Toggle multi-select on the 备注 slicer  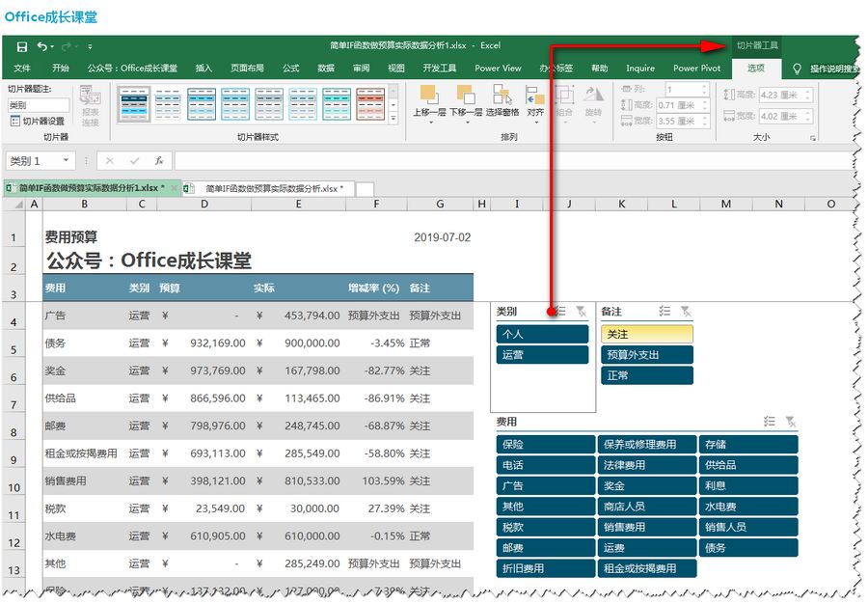coord(665,312)
